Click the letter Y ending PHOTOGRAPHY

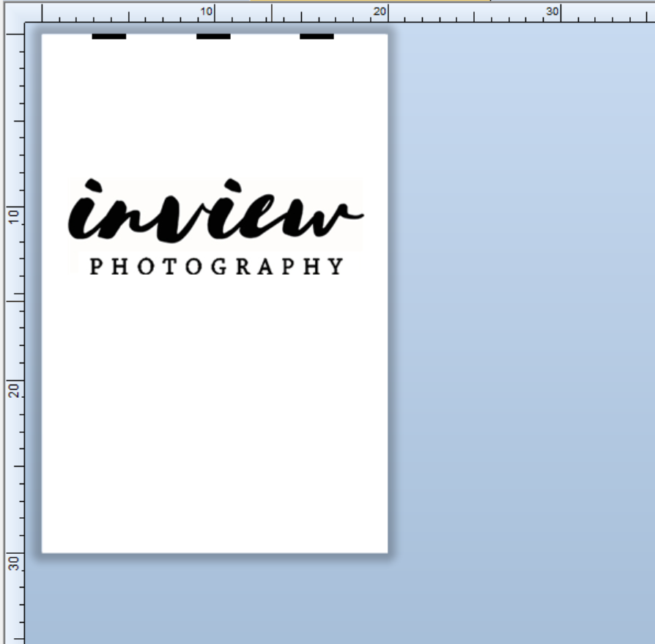[x=336, y=267]
